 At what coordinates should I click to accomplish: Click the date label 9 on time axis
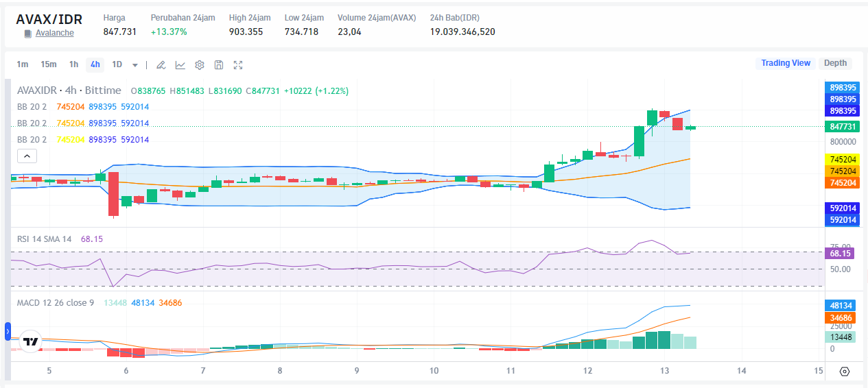(x=357, y=371)
